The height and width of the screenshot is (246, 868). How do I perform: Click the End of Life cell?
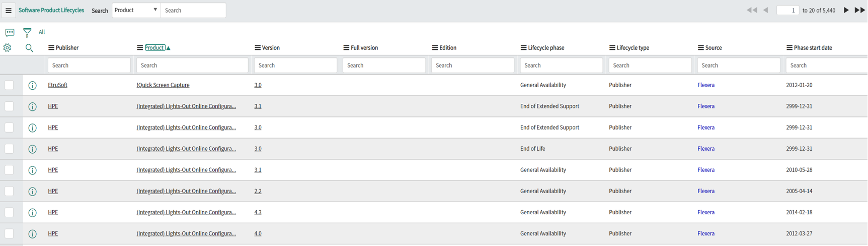[532, 149]
